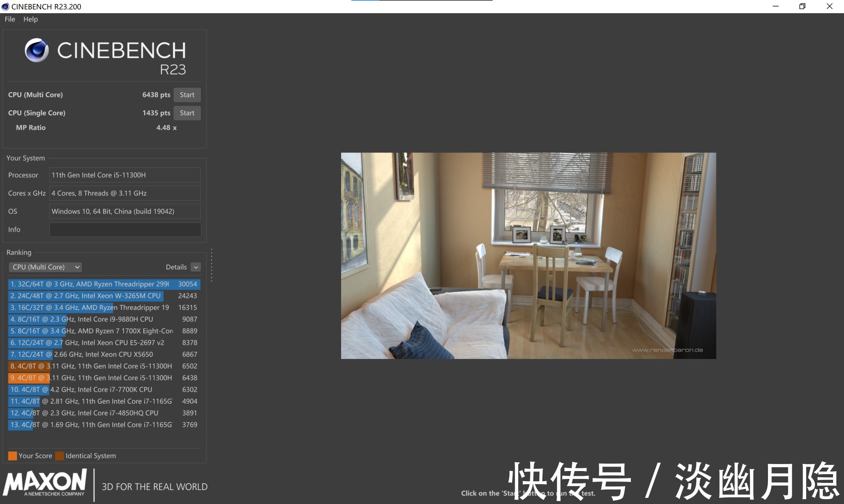Viewport: 844px width, 504px height.
Task: Open the File menu
Action: (10, 19)
